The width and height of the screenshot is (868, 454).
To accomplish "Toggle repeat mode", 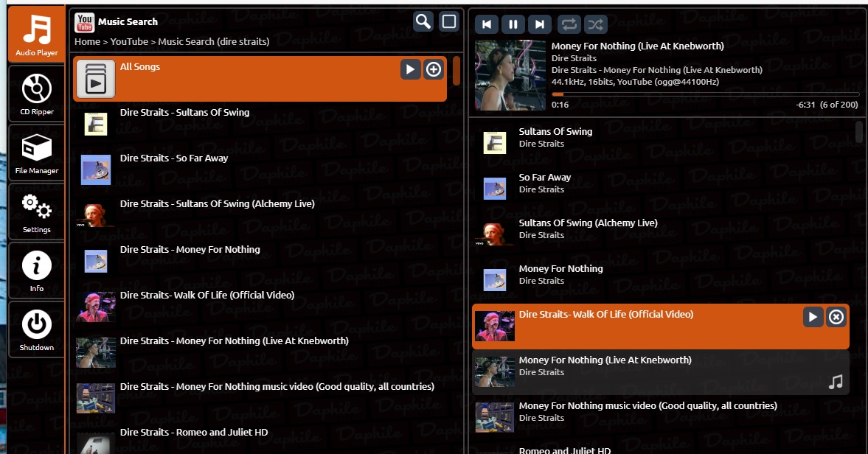I will [569, 24].
